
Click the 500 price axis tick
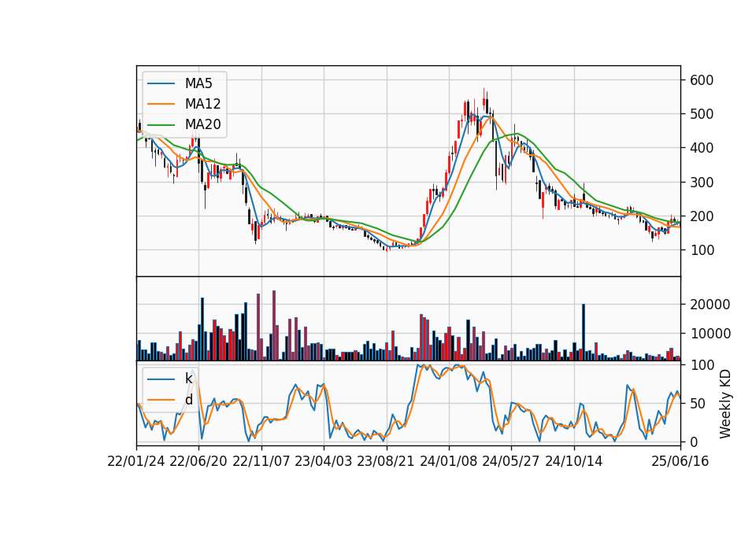coord(702,114)
